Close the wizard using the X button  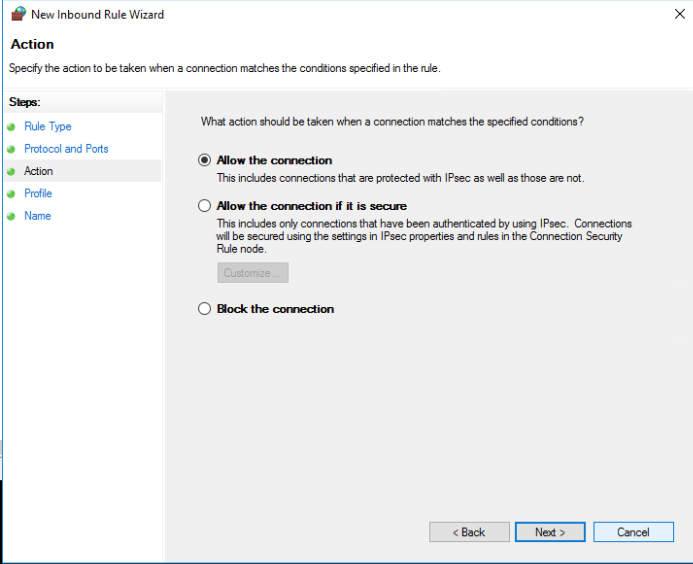tap(680, 15)
